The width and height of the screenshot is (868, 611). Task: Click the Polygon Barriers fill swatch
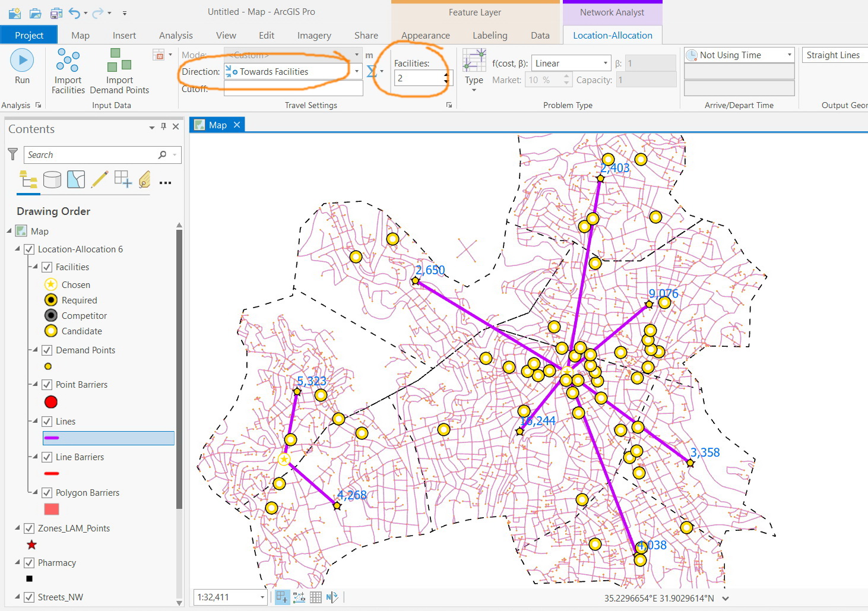tap(52, 509)
